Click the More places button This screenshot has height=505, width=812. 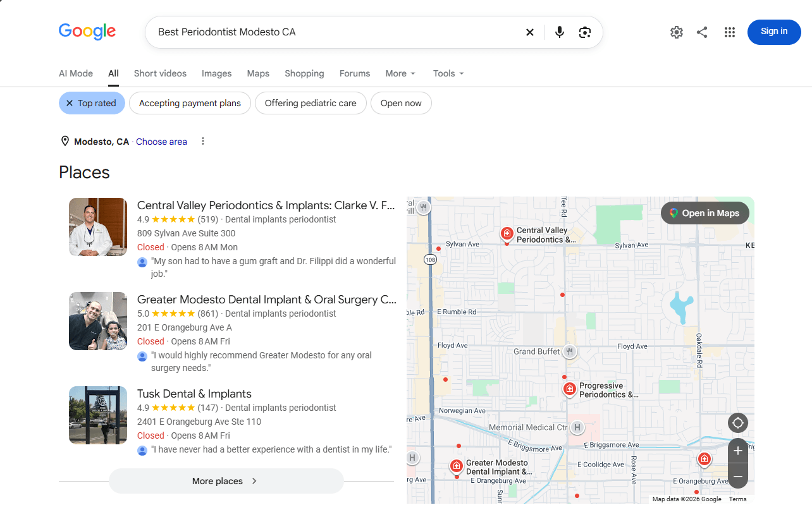pyautogui.click(x=226, y=481)
